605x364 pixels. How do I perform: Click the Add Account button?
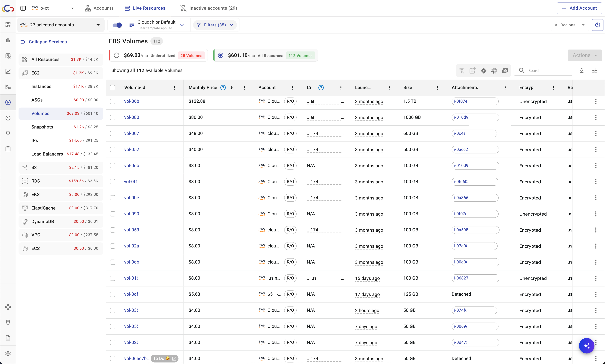579,8
